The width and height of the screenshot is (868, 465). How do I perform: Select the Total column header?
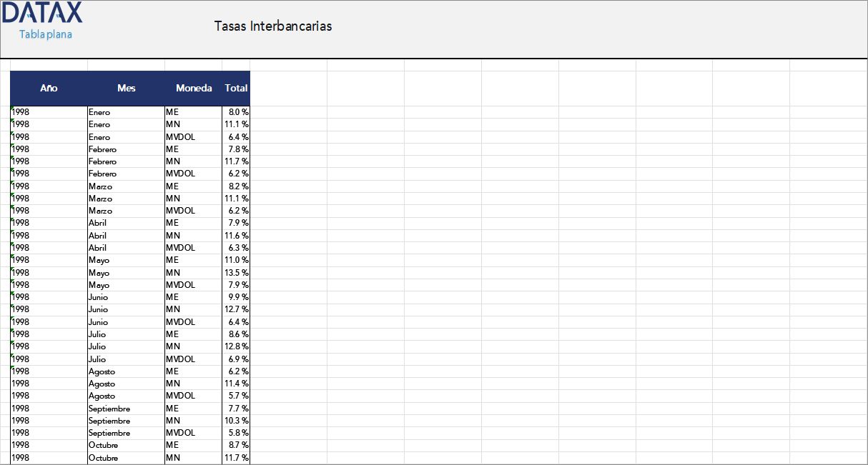pos(236,89)
